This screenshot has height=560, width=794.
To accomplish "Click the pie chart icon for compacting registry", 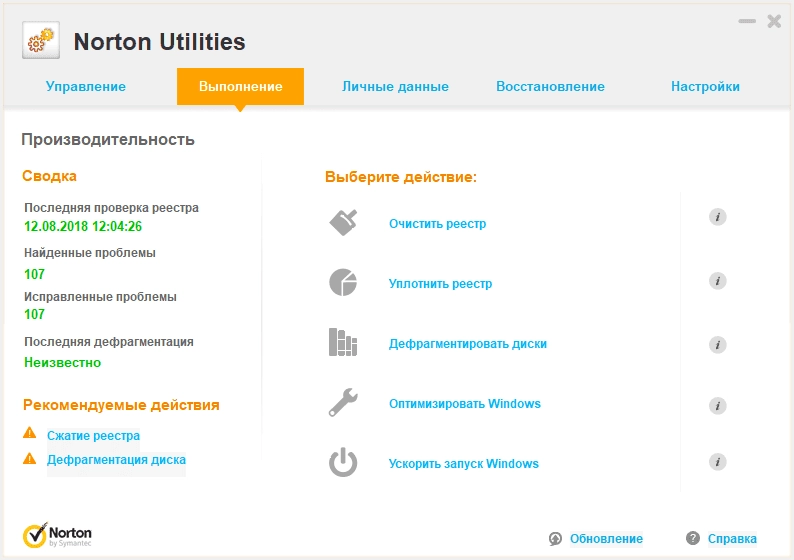I will tap(343, 282).
